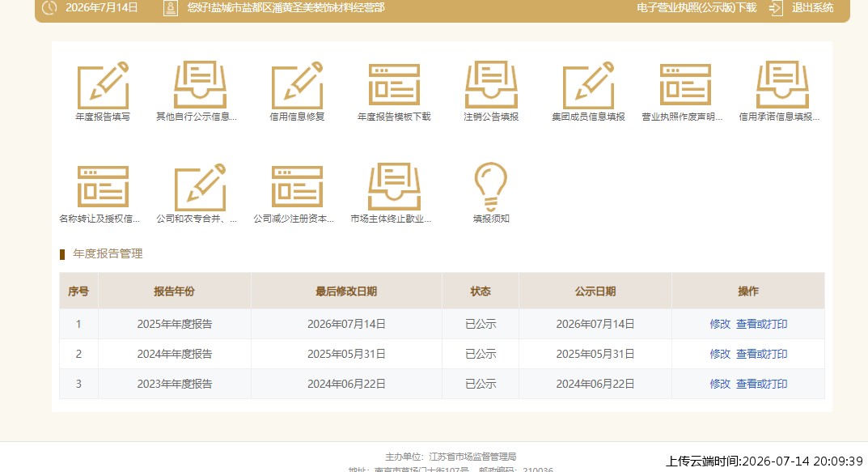This screenshot has width=868, height=472.
Task: Click 2025年05月31日 in 公示日期 column
Action: [x=595, y=354]
